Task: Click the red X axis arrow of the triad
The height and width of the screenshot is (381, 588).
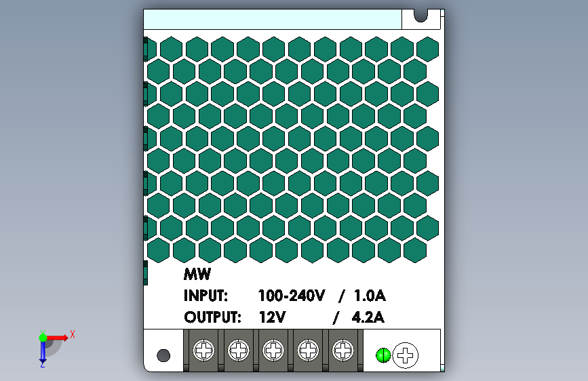Action: [x=57, y=338]
